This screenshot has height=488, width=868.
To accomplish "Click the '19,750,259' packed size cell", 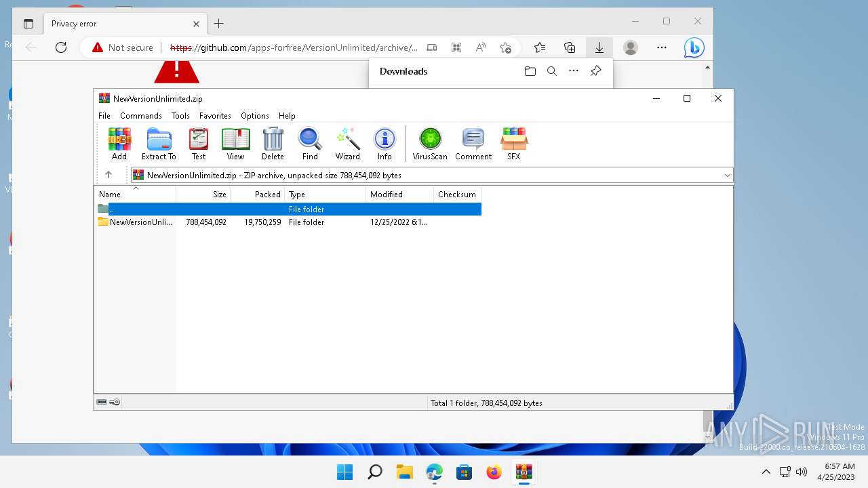I will coord(262,222).
